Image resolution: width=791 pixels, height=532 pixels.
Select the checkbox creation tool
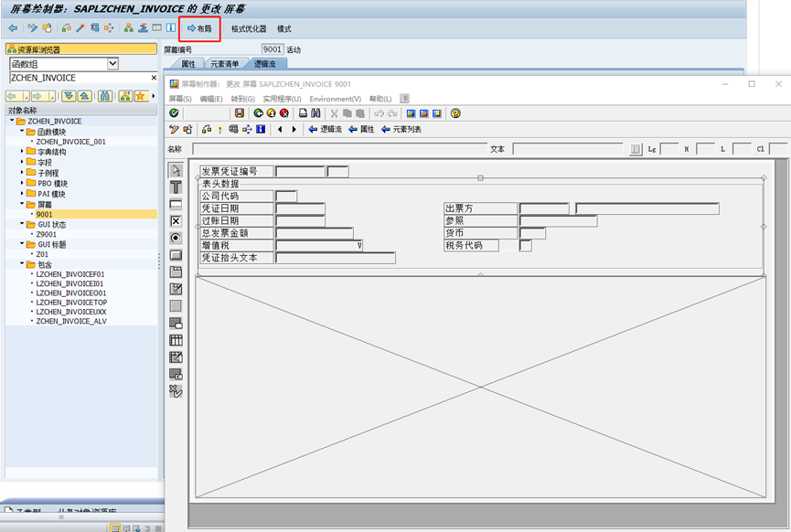click(176, 221)
